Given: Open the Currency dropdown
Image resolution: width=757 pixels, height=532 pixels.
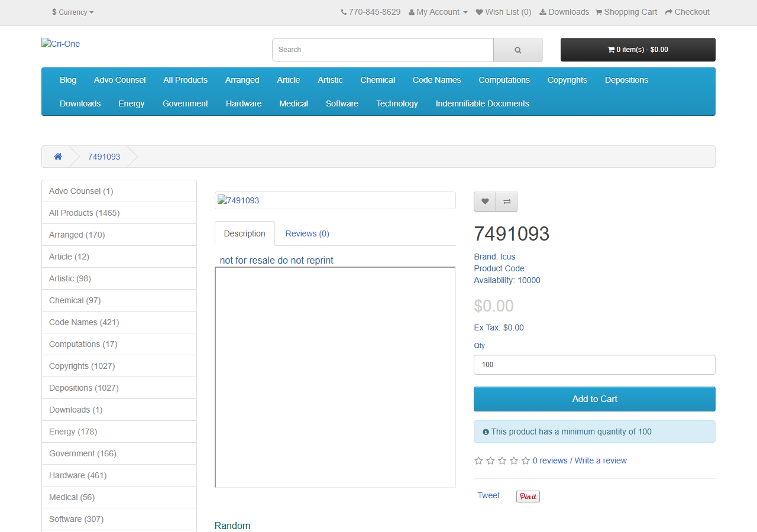Looking at the screenshot, I should click(73, 12).
